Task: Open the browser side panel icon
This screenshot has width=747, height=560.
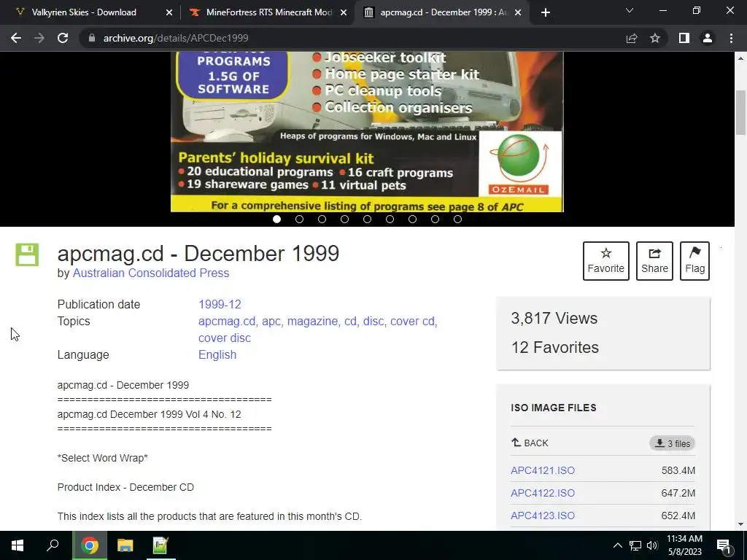Action: pyautogui.click(x=684, y=38)
